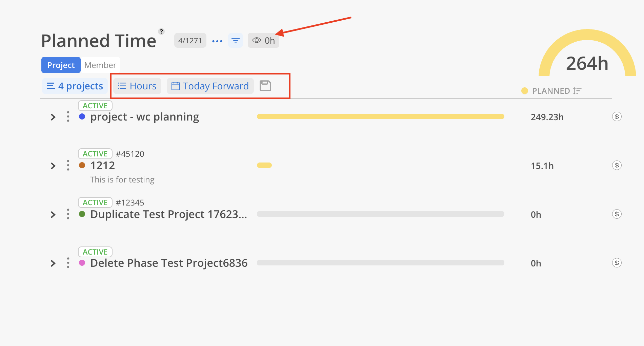
Task: Expand the project - wc planning row
Action: pos(53,117)
